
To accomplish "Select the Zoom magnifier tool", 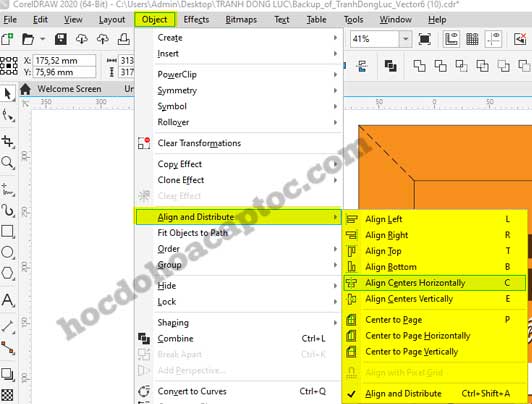I will [7, 163].
